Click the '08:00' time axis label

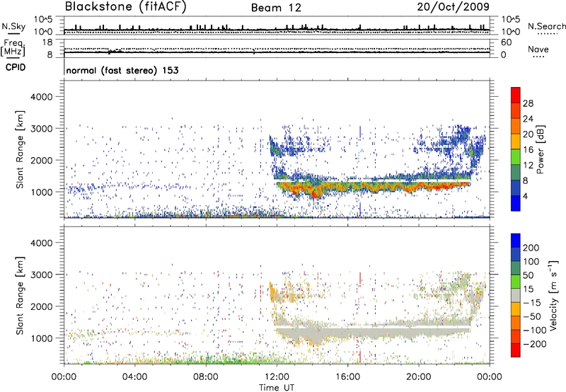click(206, 377)
